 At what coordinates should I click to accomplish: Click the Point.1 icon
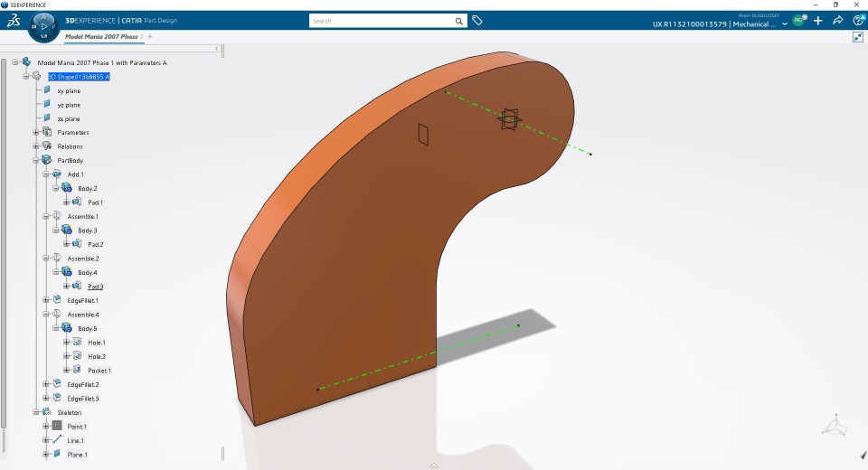coord(57,426)
